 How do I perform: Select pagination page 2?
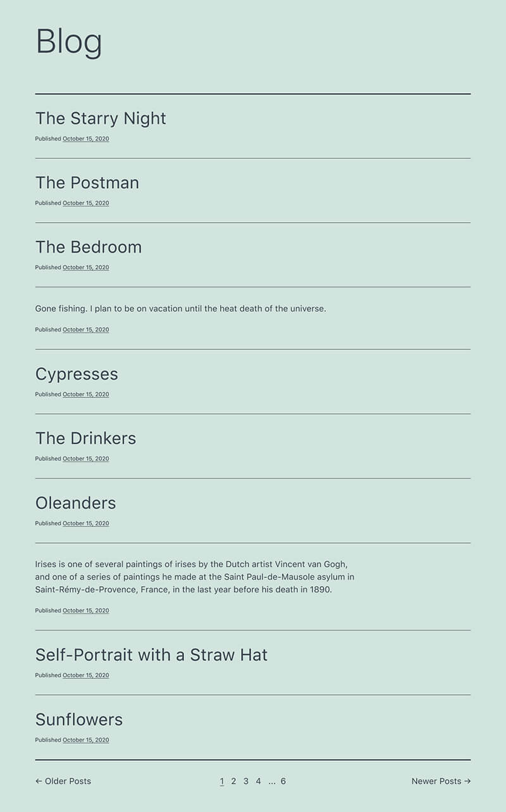point(233,781)
